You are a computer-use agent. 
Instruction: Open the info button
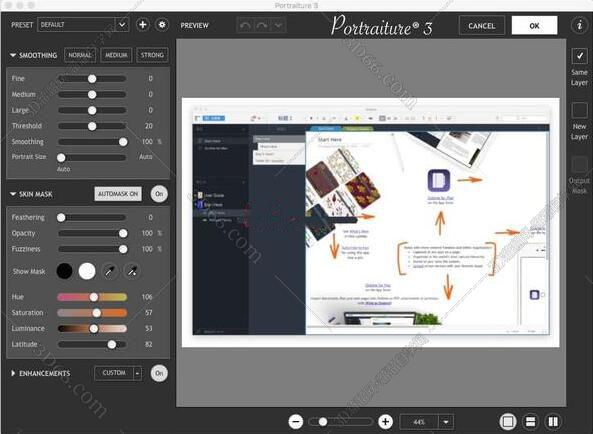click(x=579, y=25)
